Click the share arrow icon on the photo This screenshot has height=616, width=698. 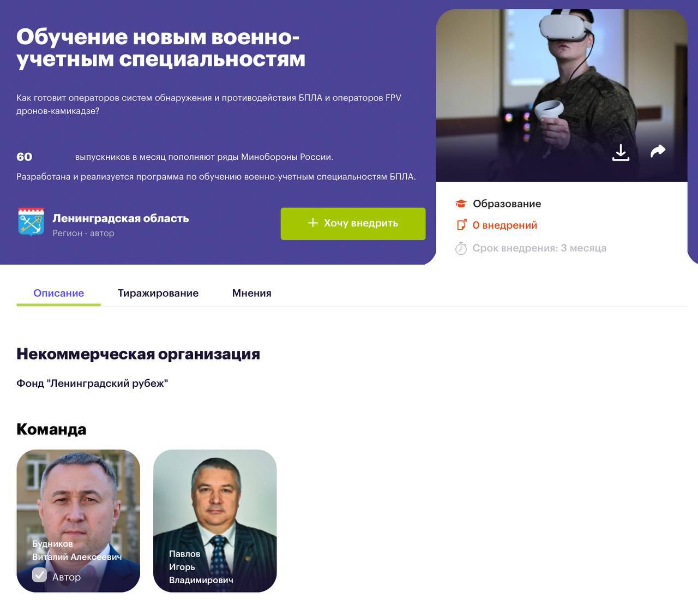(658, 151)
